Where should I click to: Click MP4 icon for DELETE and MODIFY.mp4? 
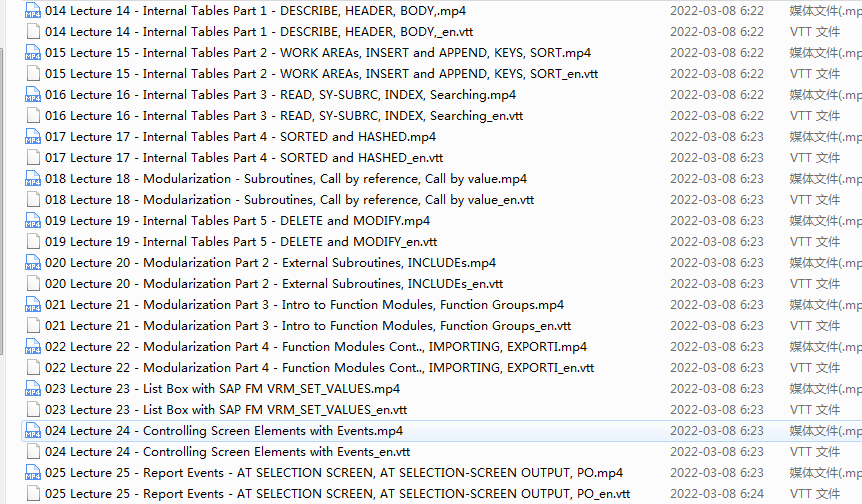tap(33, 220)
